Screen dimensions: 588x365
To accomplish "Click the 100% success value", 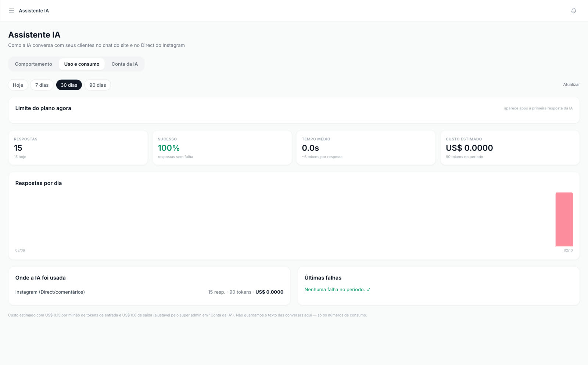I will click(x=169, y=148).
